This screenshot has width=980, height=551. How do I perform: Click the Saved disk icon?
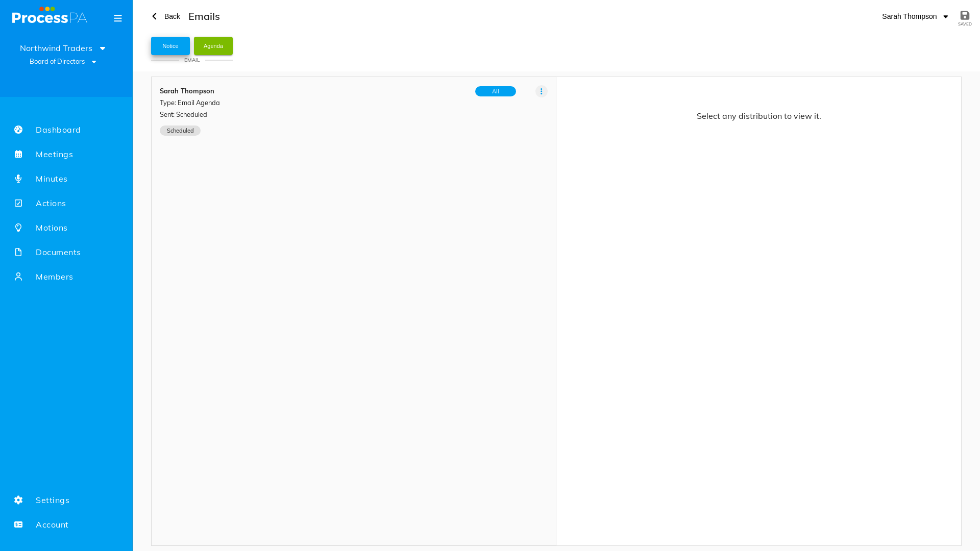click(965, 15)
